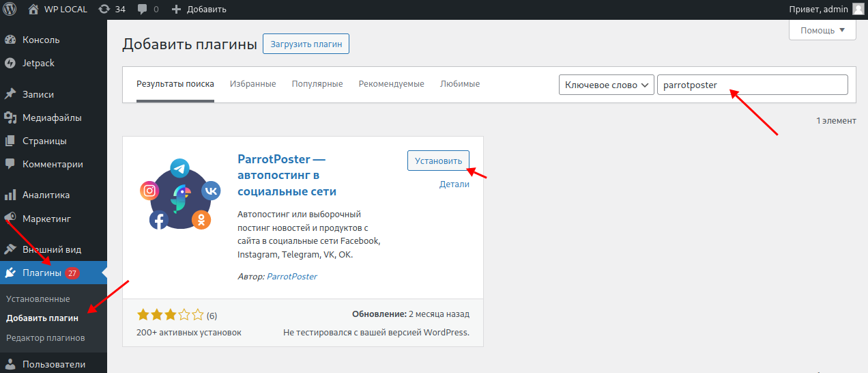
Task: Click the 27 plugin updates badge
Action: pyautogui.click(x=72, y=273)
